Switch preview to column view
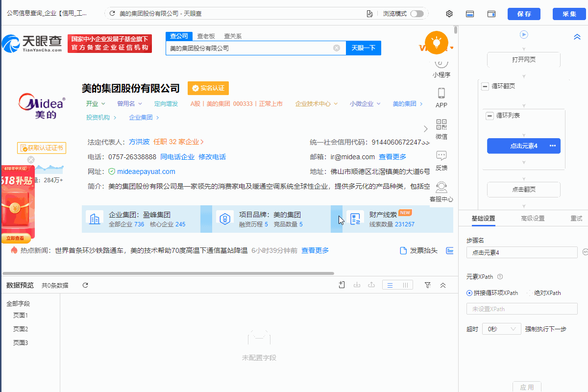 pos(405,285)
